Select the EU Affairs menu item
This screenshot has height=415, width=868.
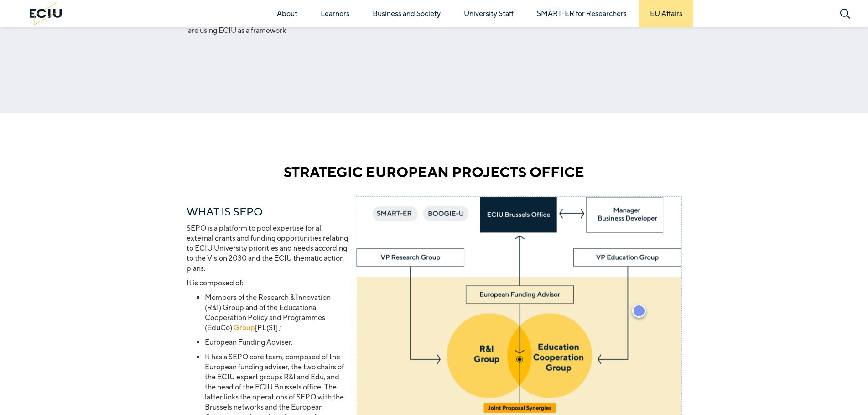coord(666,14)
